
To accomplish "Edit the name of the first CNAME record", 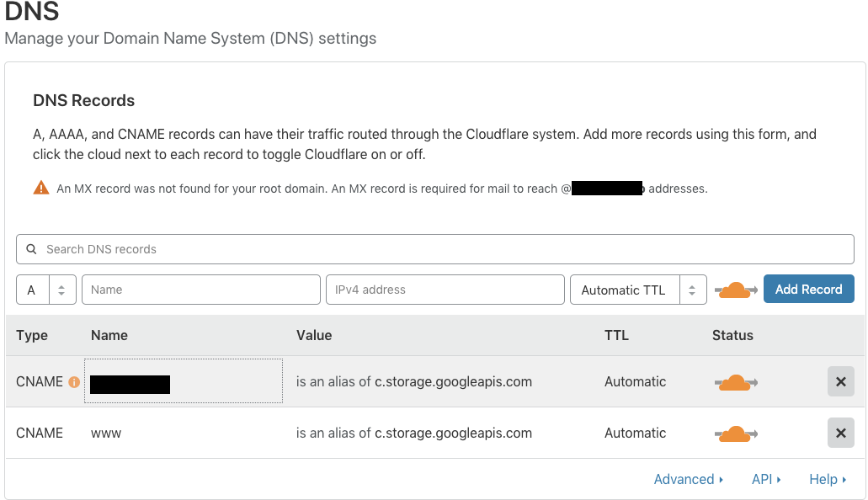I will coord(183,381).
